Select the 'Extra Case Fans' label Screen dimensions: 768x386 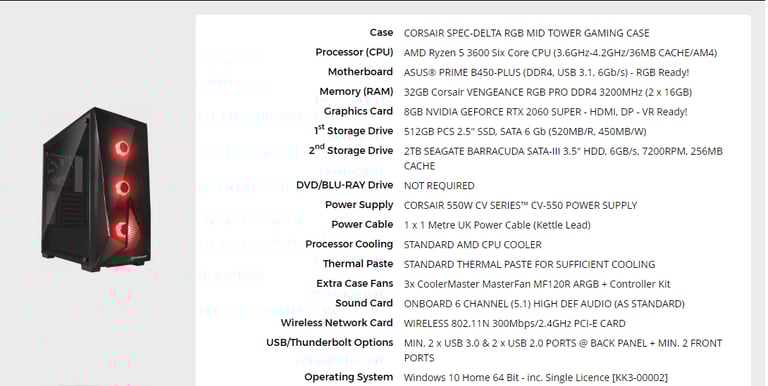(x=355, y=283)
